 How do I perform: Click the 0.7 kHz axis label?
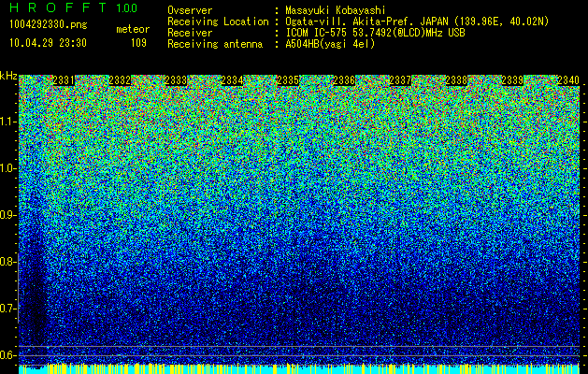pos(8,309)
